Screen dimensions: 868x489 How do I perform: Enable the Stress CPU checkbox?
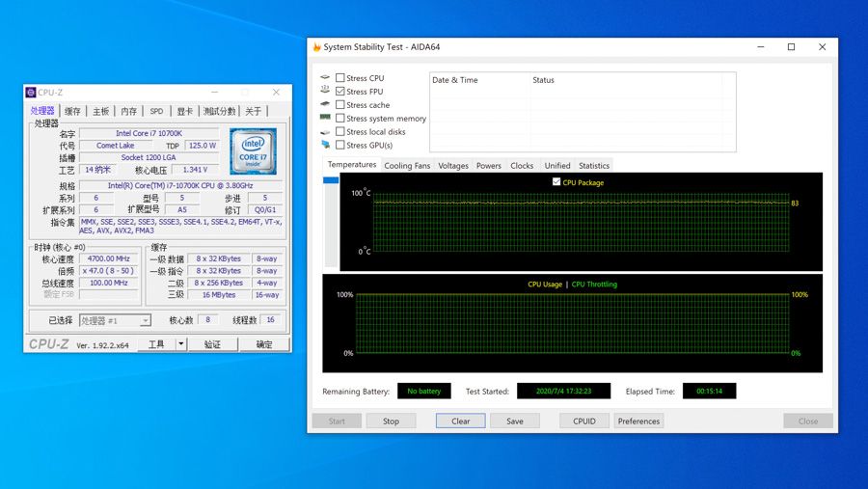pos(340,78)
